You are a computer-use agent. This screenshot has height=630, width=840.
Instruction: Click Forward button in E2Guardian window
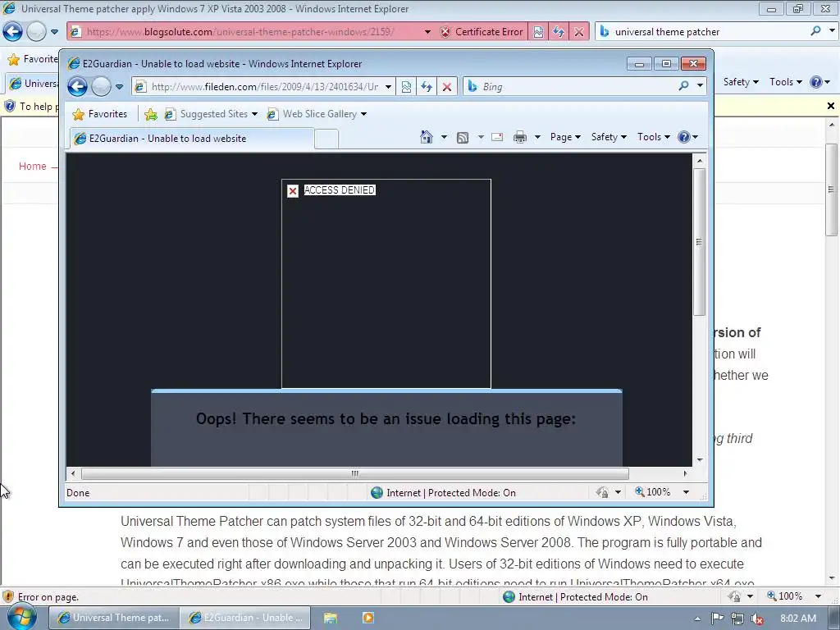(x=101, y=86)
